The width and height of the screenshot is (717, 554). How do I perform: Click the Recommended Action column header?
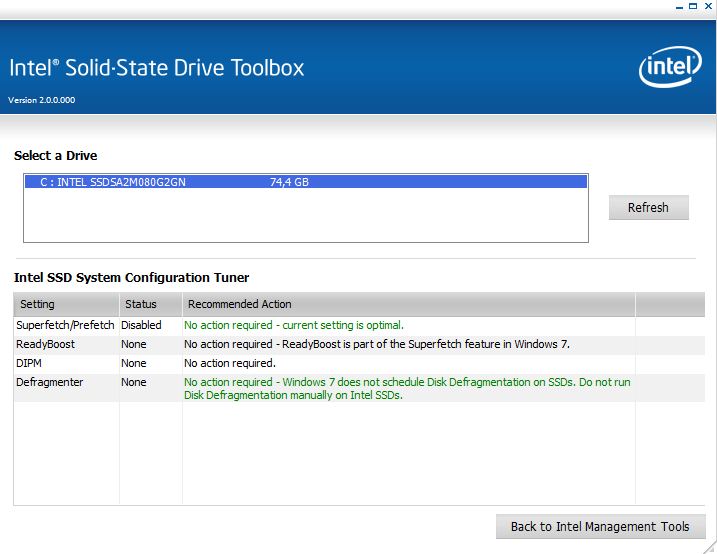(x=409, y=304)
